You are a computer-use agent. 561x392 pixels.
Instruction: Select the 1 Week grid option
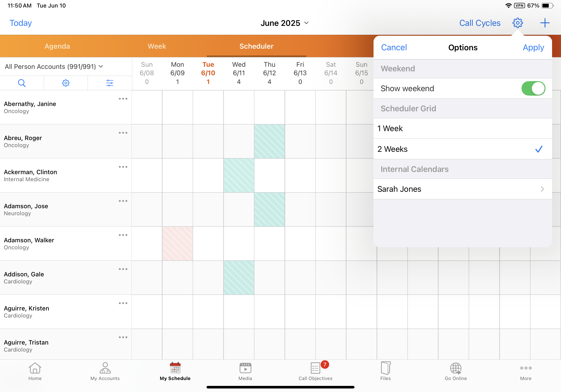pos(462,129)
